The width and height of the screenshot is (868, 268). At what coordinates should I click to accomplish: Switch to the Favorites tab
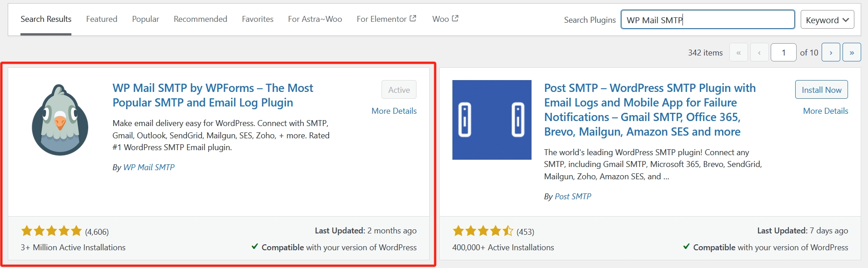(x=258, y=19)
